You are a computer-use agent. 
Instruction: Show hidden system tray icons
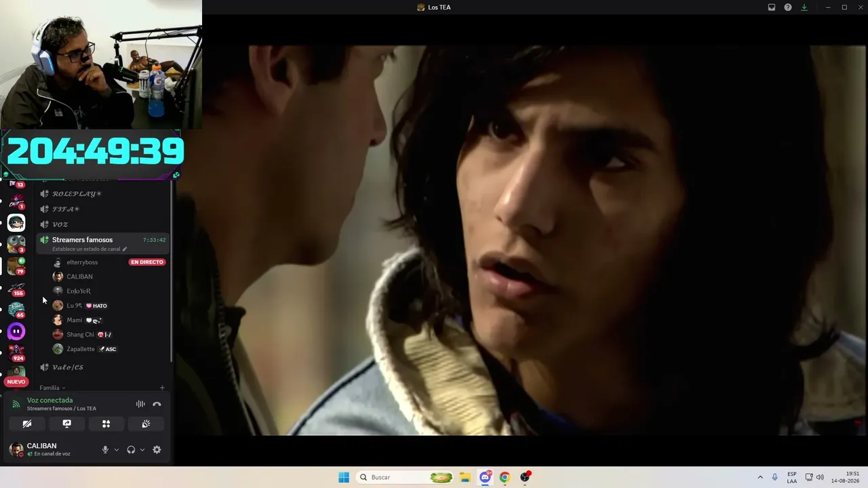coord(760,477)
